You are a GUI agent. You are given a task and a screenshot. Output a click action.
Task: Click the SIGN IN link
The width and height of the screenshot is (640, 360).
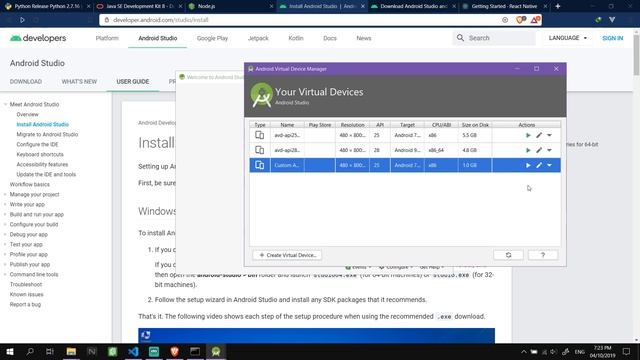pyautogui.click(x=613, y=38)
